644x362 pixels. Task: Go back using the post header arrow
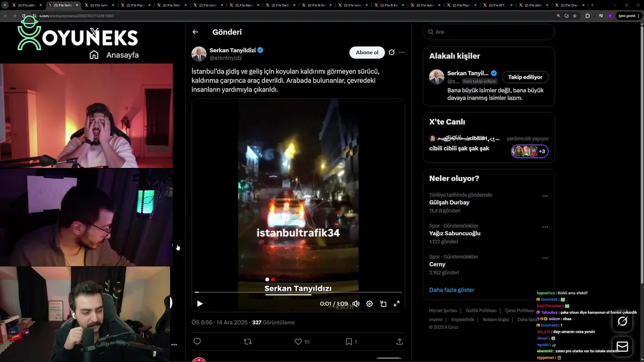click(x=195, y=32)
